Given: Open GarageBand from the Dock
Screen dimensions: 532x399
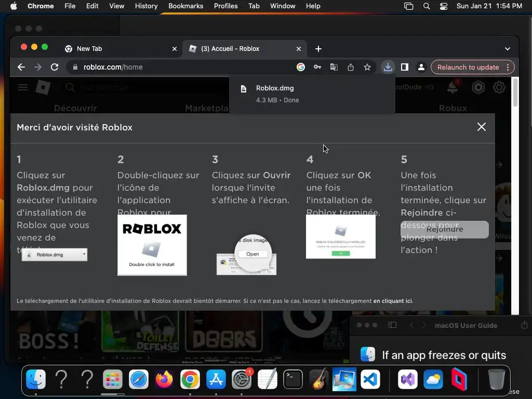Looking at the screenshot, I should (319, 379).
